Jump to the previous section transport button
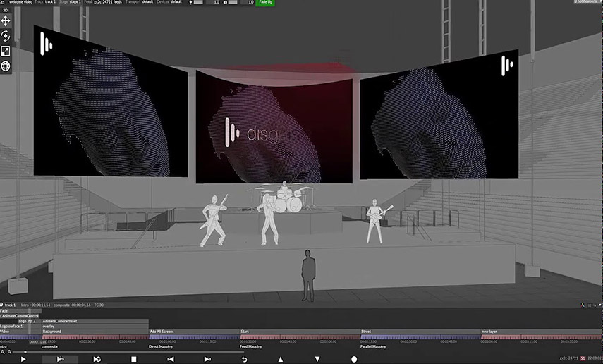603x364 pixels. 171,359
